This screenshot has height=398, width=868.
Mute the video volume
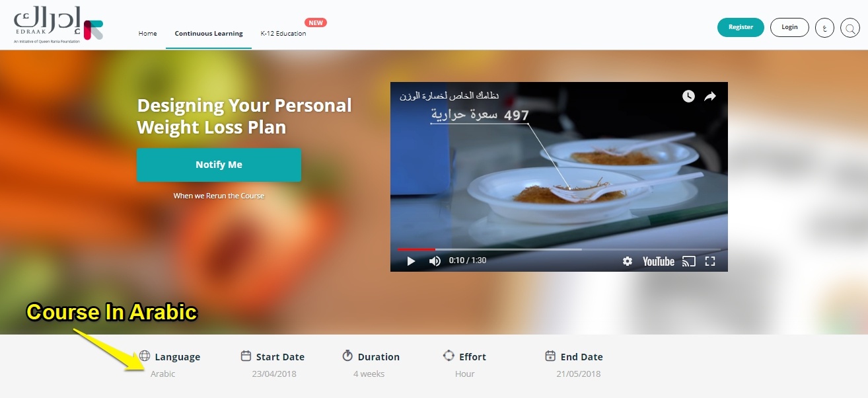(x=435, y=261)
